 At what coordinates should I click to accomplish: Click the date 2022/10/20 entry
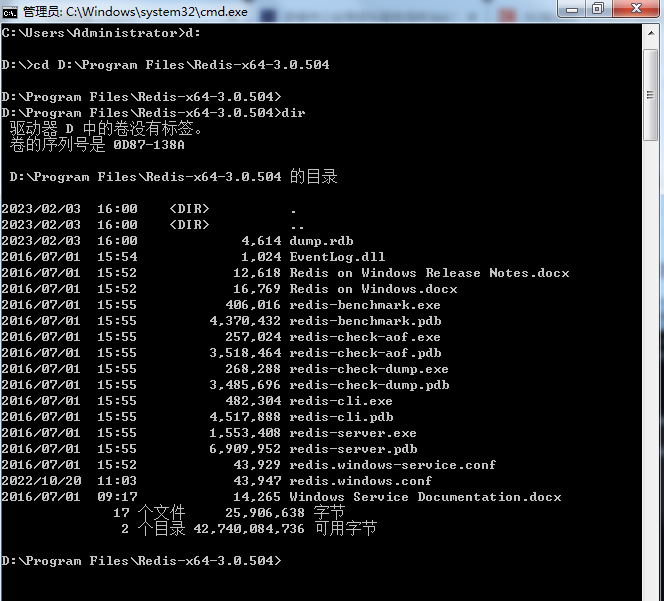coord(41,481)
